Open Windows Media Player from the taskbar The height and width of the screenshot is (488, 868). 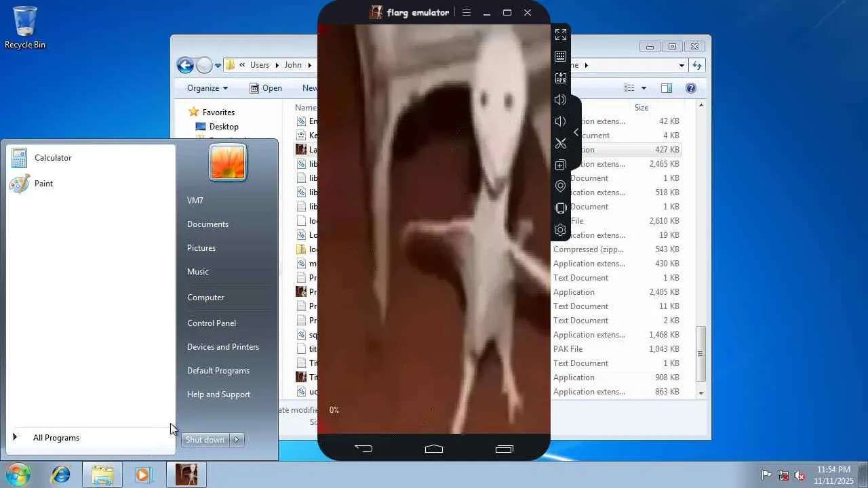pos(142,474)
